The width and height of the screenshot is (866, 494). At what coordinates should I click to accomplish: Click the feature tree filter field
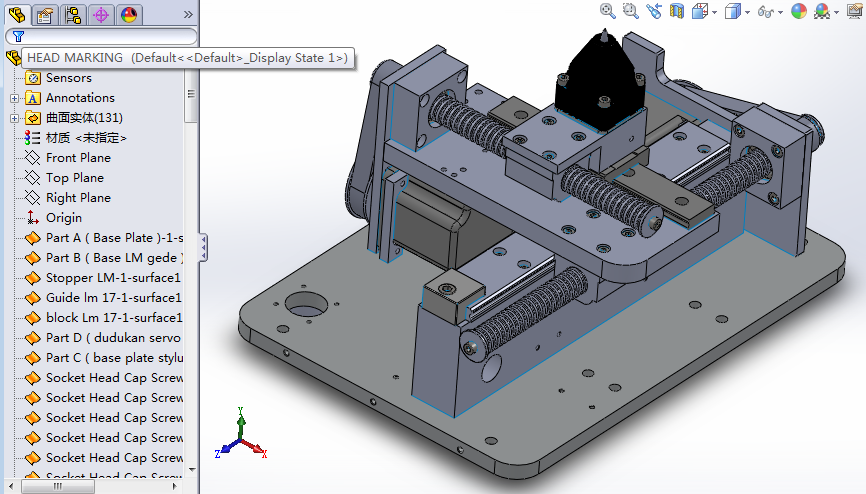click(x=101, y=36)
